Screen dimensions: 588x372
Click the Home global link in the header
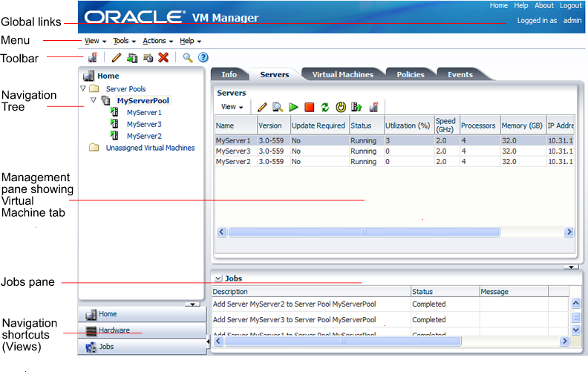tap(499, 6)
